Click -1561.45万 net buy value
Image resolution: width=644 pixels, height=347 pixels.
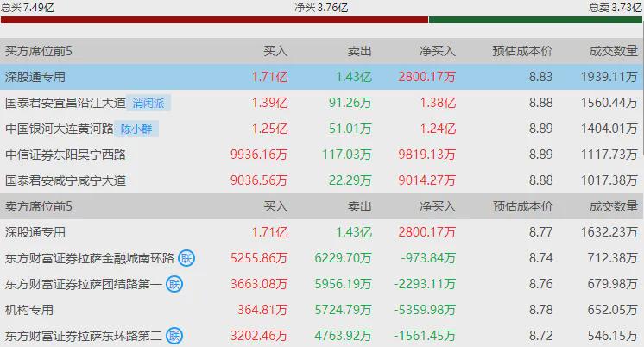click(x=425, y=336)
